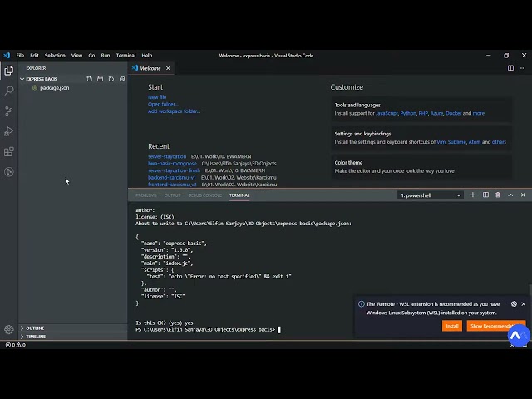Refresh the explorer file list

click(111, 79)
